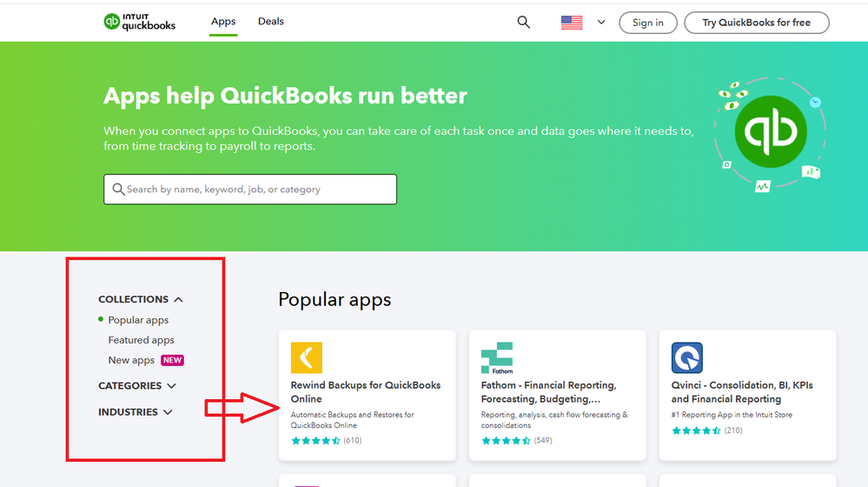868x487 pixels.
Task: Click Fathom star rating (549)
Action: pos(516,440)
